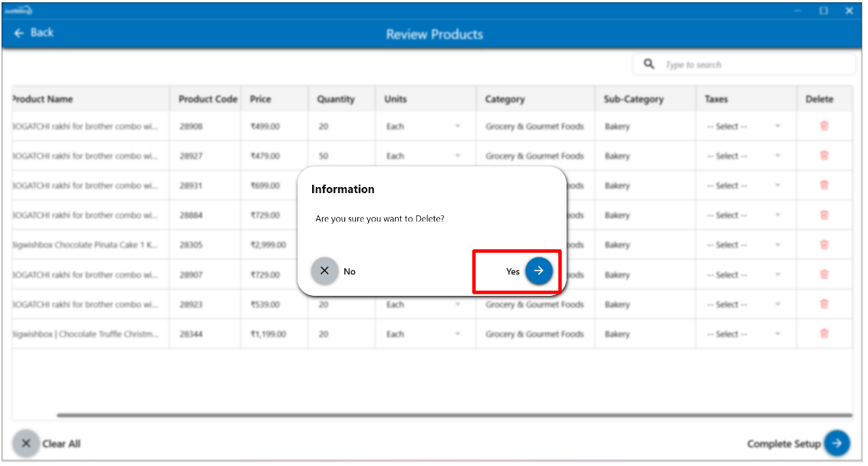Viewport: 868px width, 466px height.
Task: Open Taxes dropdown for product 28344
Action: 742,334
